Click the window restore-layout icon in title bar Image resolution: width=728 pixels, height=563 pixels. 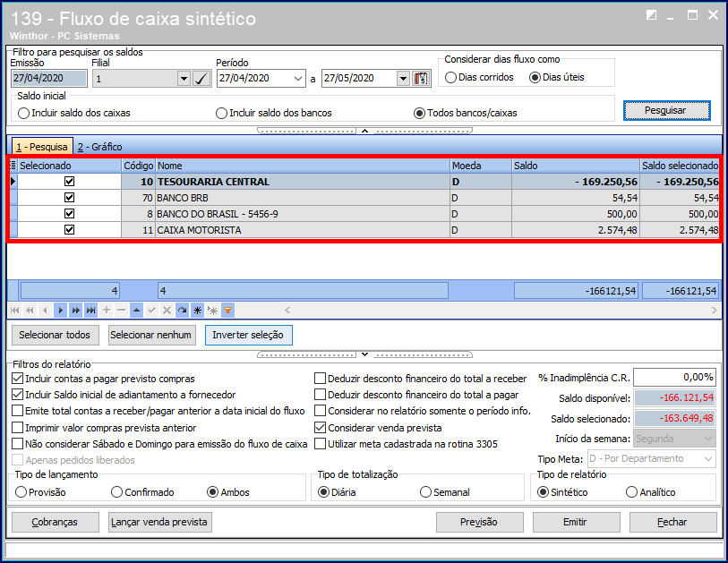[651, 15]
